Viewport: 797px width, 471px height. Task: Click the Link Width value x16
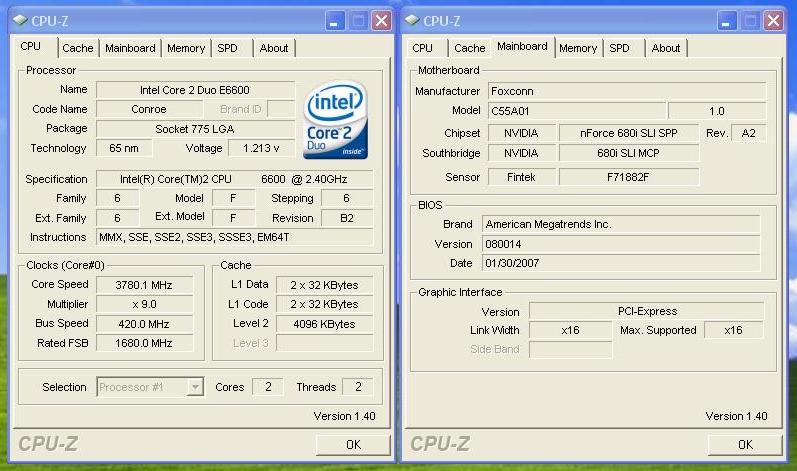coord(571,330)
